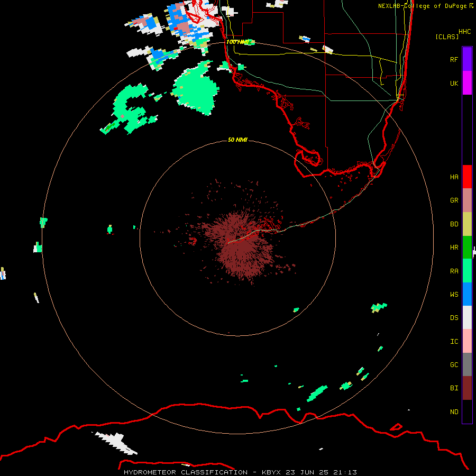Click the NEXLAB-College of DuPage credit text
The width and height of the screenshot is (476, 476).
tap(426, 6)
